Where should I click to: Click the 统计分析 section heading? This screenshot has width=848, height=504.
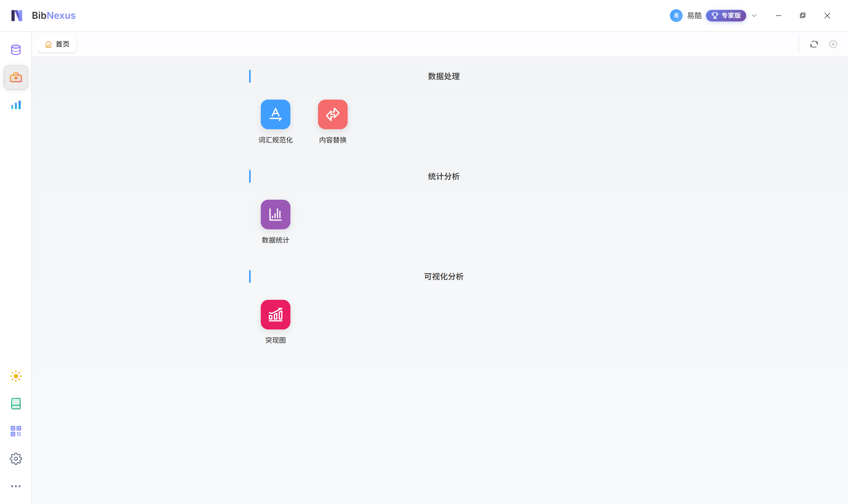pyautogui.click(x=443, y=176)
